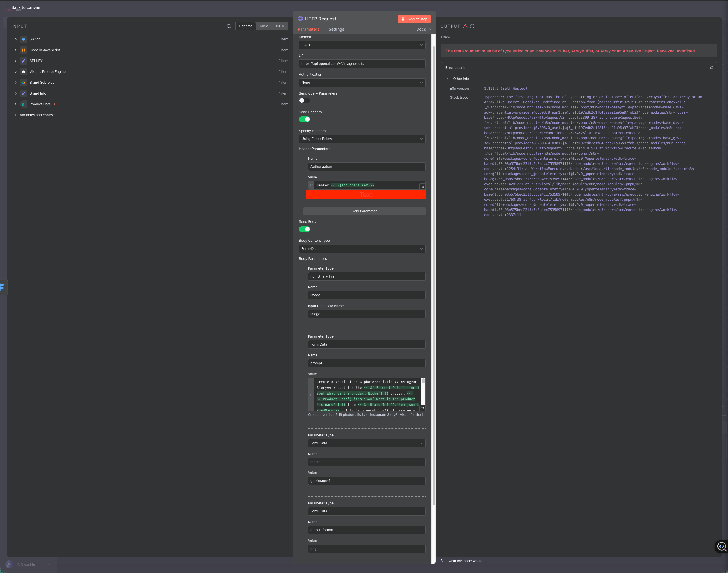
Task: Open the Method POST dropdown
Action: (x=362, y=45)
